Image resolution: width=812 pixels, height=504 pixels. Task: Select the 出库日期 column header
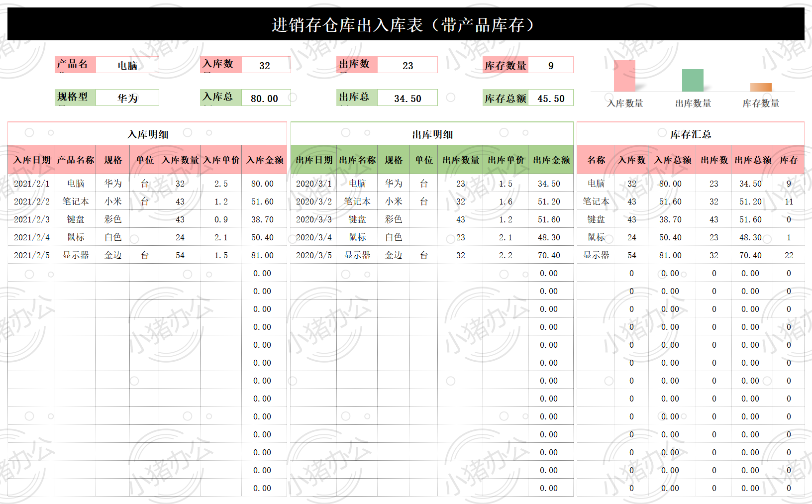(313, 160)
